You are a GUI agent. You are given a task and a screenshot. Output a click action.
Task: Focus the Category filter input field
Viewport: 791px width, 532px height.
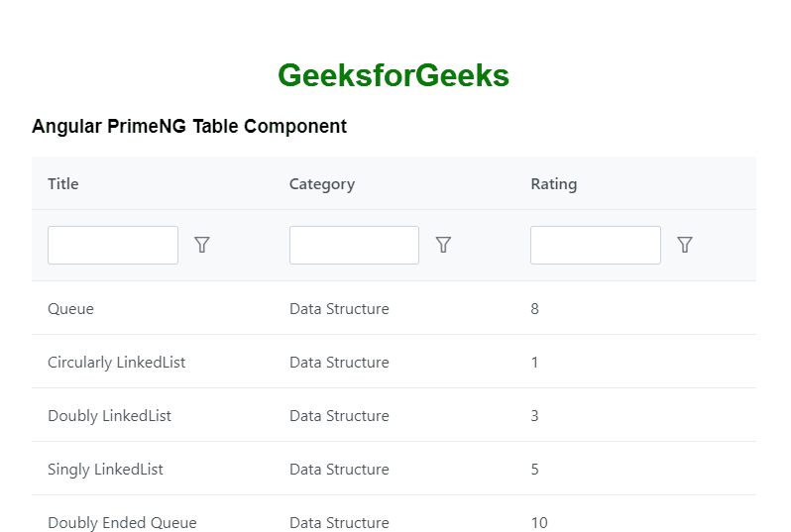(354, 245)
